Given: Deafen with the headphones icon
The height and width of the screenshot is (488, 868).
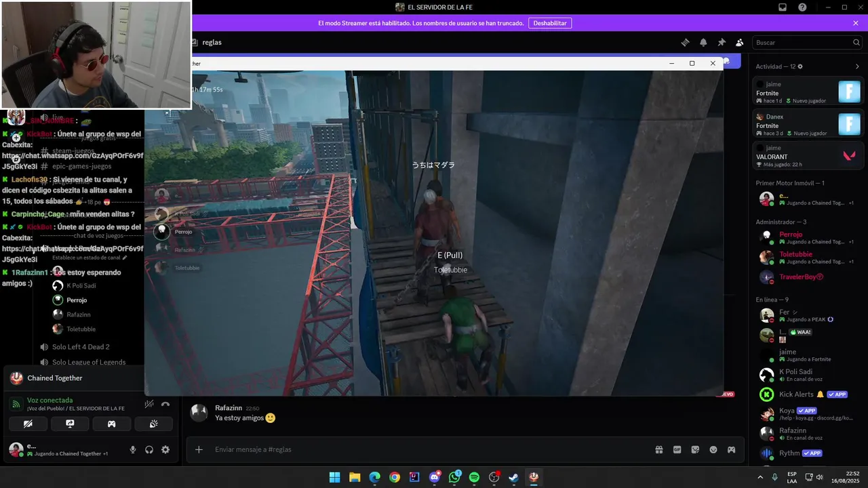Looking at the screenshot, I should [x=149, y=449].
